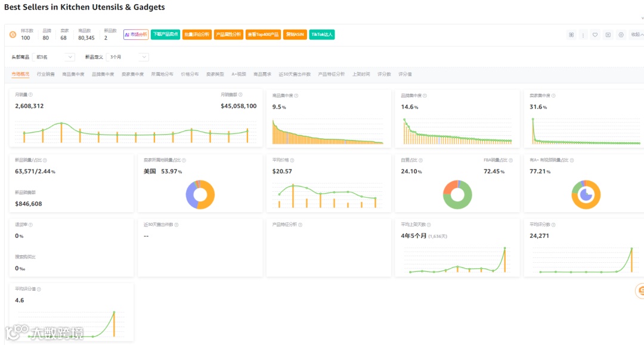
Task: Click the help icon beside 卖家集中度 card title
Action: tap(553, 95)
